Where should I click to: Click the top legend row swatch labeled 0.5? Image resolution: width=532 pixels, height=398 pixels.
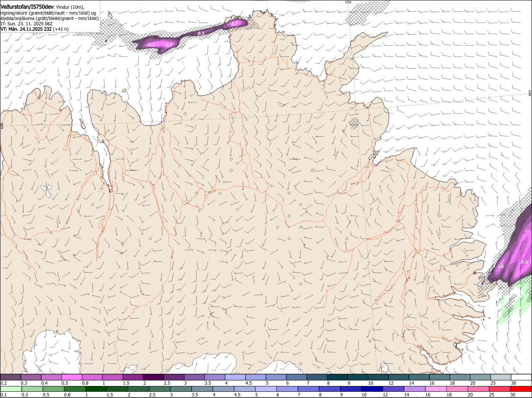(x=71, y=377)
